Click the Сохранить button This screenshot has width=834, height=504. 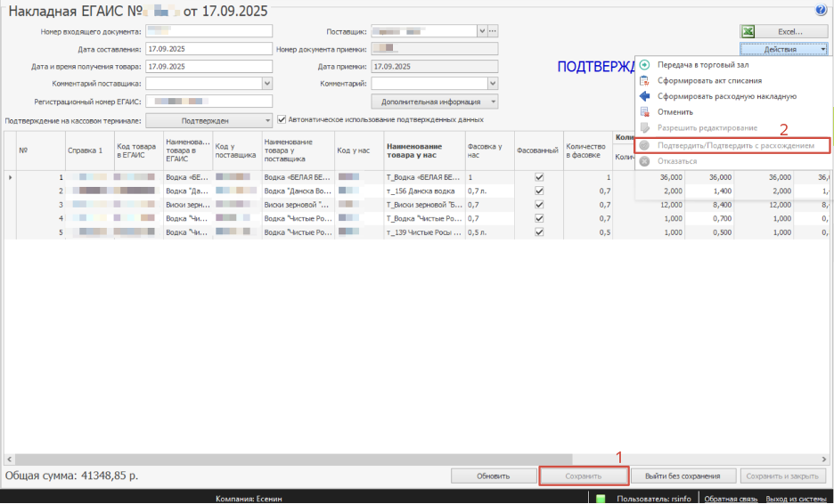point(584,476)
